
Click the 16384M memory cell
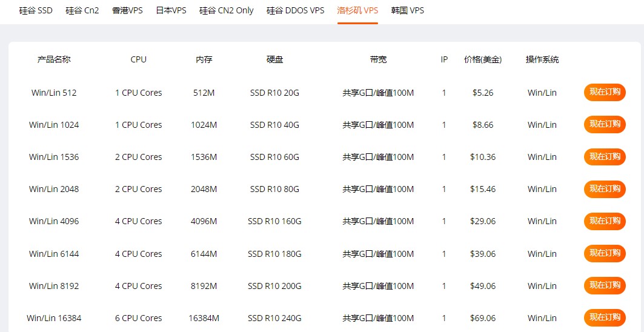tap(204, 318)
